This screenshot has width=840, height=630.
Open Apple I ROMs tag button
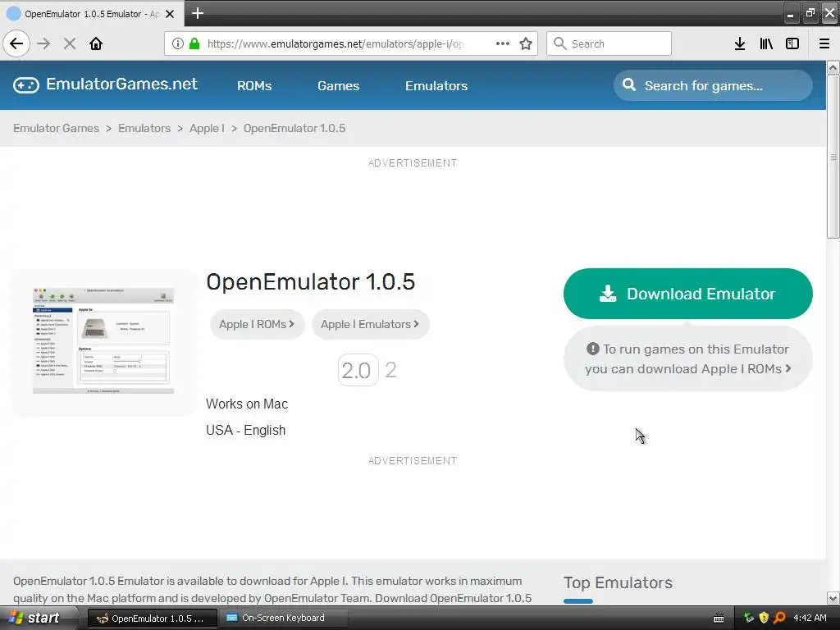pos(257,324)
